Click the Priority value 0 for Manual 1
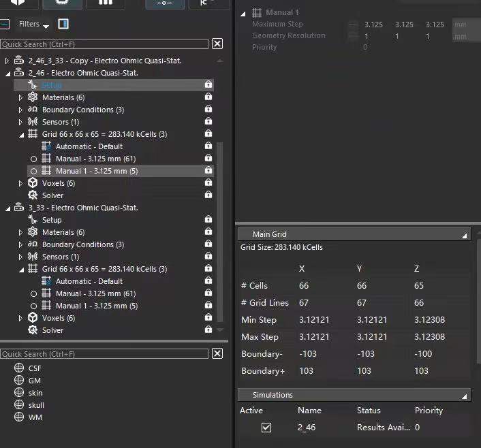 pos(365,47)
